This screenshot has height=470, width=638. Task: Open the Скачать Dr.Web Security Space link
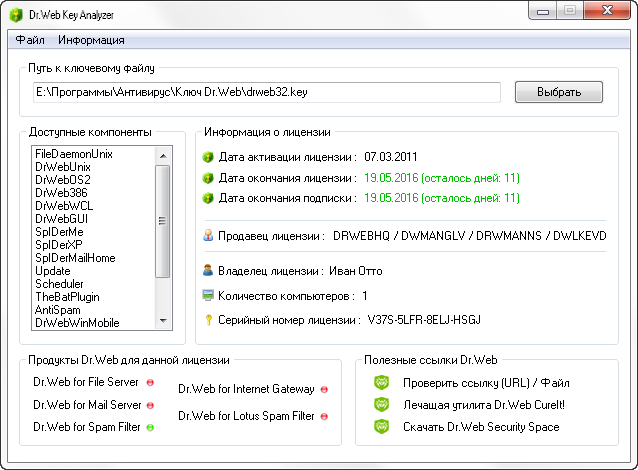point(481,427)
